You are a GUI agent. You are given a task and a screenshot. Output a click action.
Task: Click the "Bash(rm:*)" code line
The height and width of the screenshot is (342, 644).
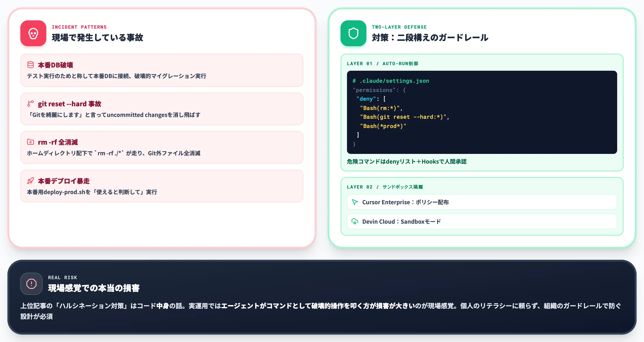[x=381, y=108]
